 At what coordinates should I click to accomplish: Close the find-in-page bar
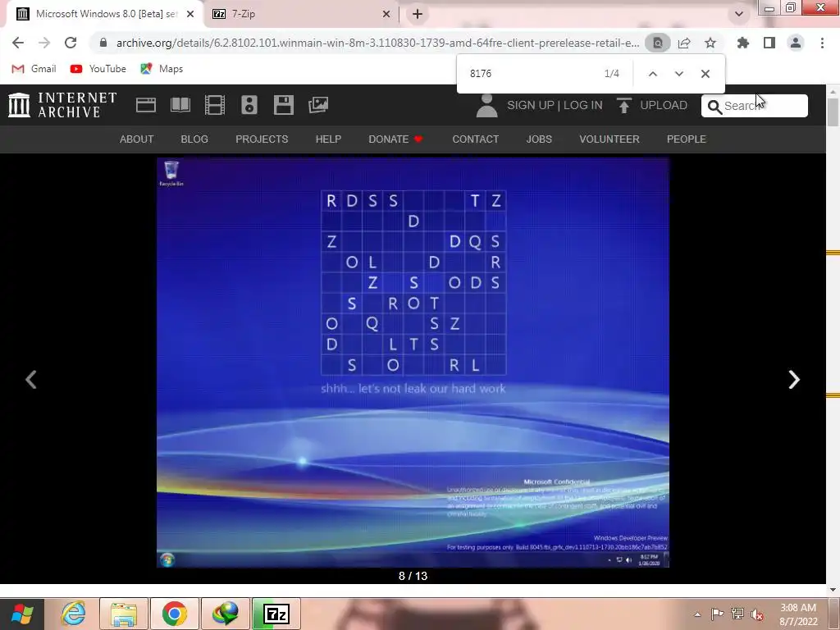point(705,74)
